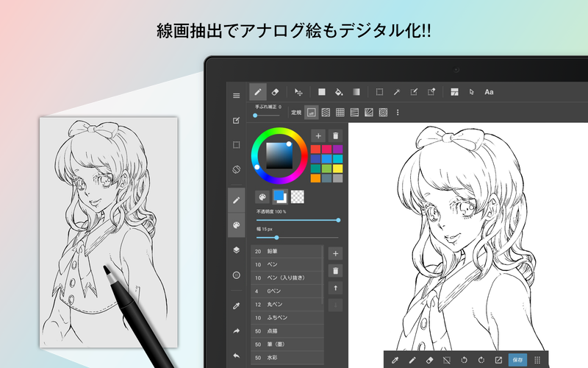Viewport: 588px width, 368px height.
Task: Select the Gペン brush
Action: 287,291
